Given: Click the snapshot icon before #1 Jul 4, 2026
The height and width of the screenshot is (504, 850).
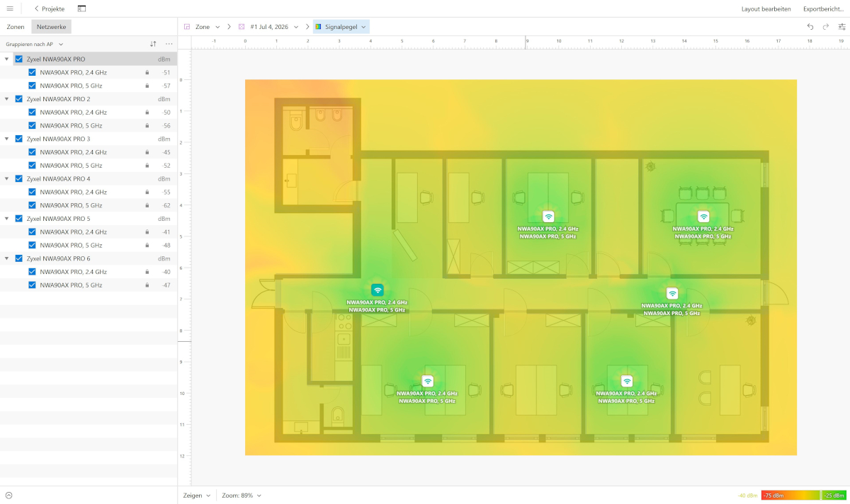Looking at the screenshot, I should [x=242, y=27].
